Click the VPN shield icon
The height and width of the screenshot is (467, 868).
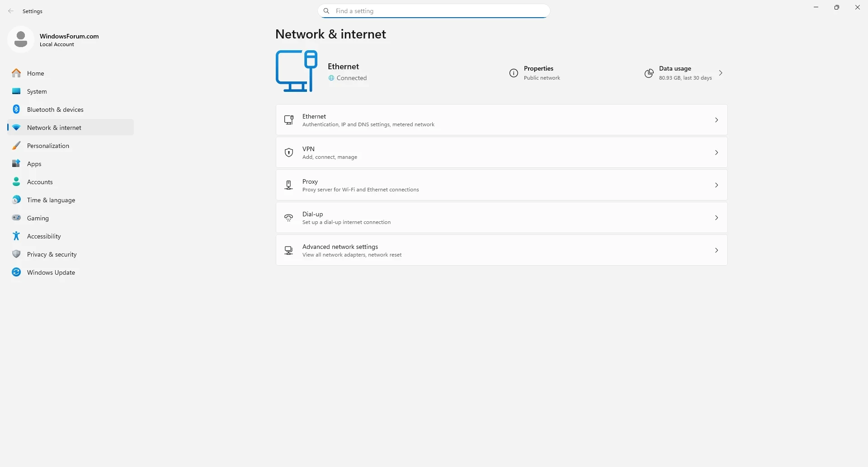[289, 152]
